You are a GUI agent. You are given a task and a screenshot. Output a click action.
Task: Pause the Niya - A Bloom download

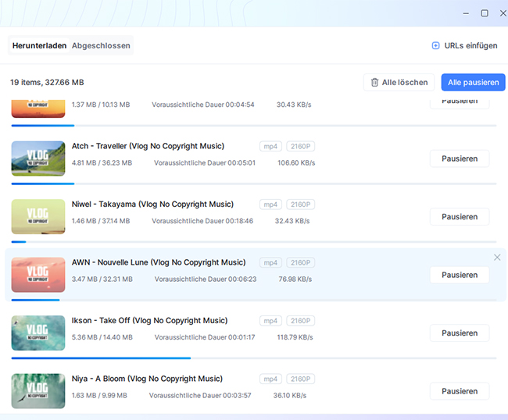(459, 391)
